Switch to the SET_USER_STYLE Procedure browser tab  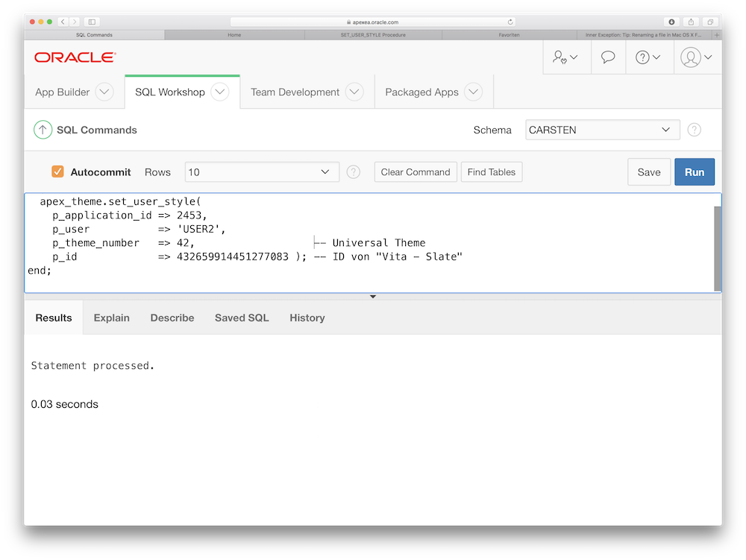(373, 34)
